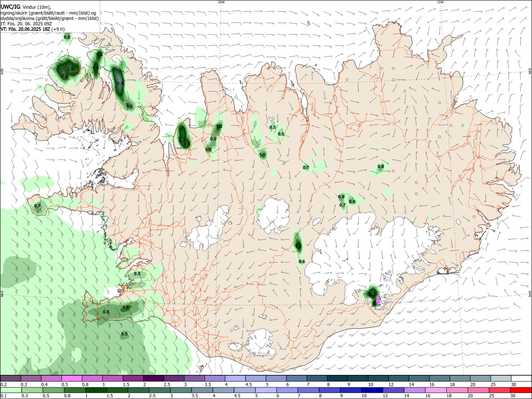Screen dimensions: 532x399
Task: Pick the darkest purple swatch between 2 and 2.5 in the snow legend
Action: (153, 378)
